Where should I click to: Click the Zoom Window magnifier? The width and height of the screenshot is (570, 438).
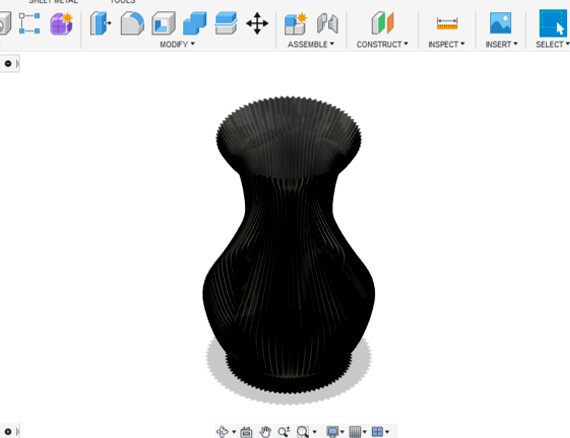302,432
